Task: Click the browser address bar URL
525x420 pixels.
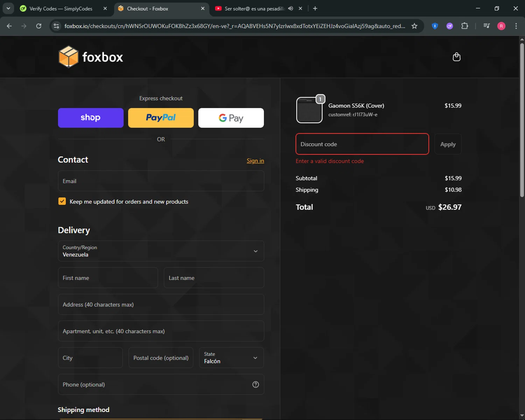Action: click(x=234, y=26)
